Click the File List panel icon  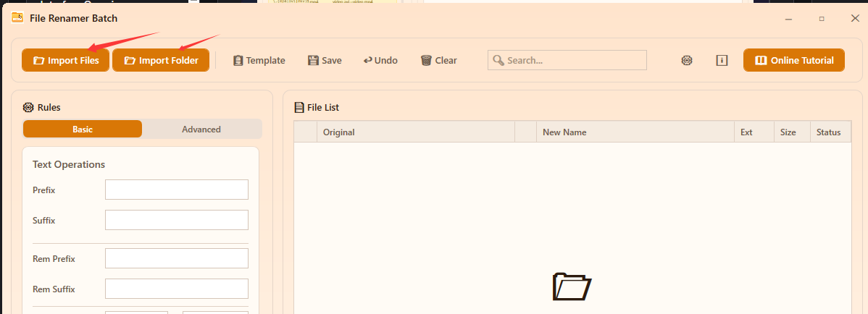(x=299, y=107)
